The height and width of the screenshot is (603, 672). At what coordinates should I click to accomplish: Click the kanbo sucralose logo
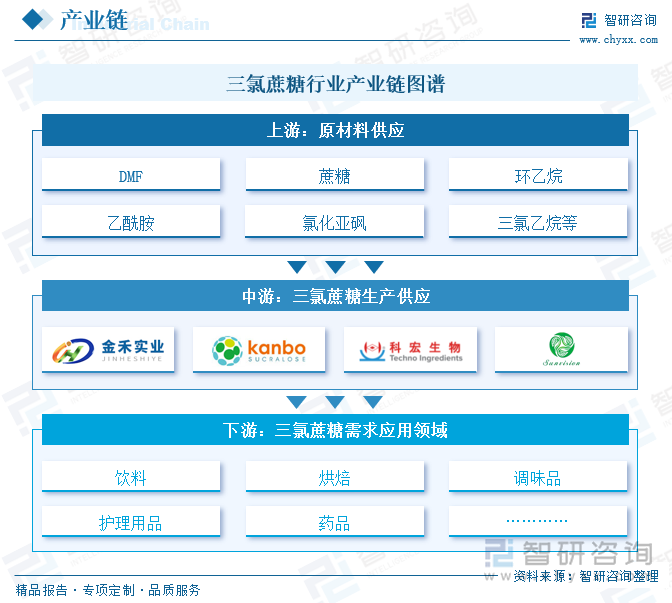259,350
